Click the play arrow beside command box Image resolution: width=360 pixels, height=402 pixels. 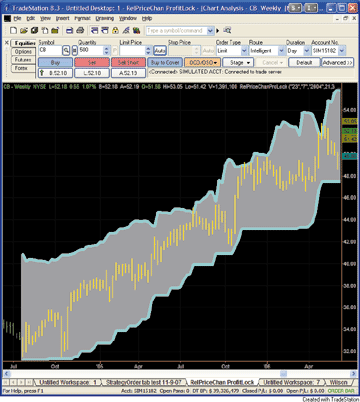[x=218, y=31]
